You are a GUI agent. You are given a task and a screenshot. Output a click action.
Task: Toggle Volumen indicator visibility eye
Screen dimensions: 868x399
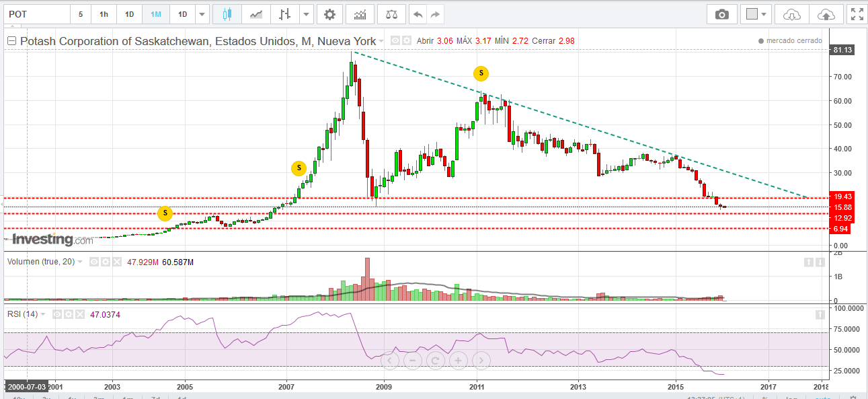[x=94, y=262]
